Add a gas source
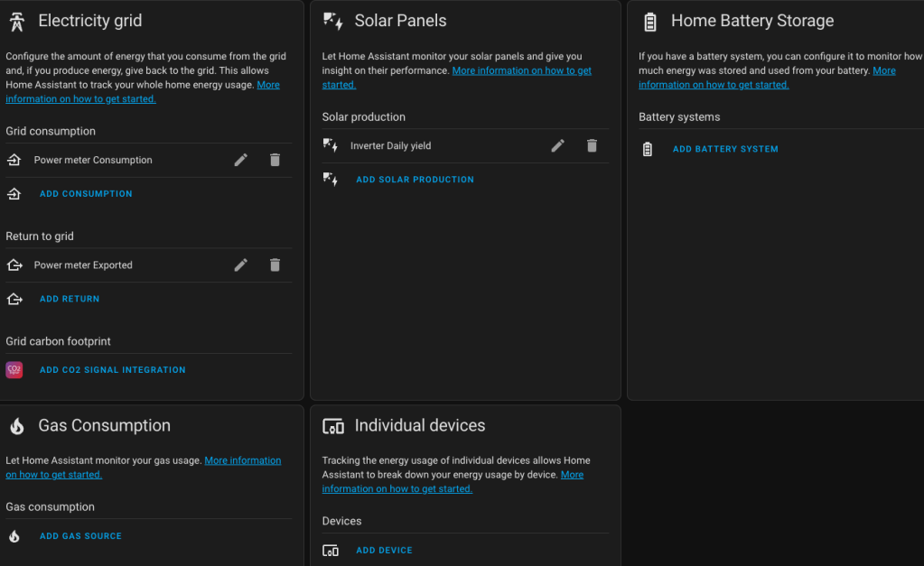This screenshot has height=566, width=924. 80,536
